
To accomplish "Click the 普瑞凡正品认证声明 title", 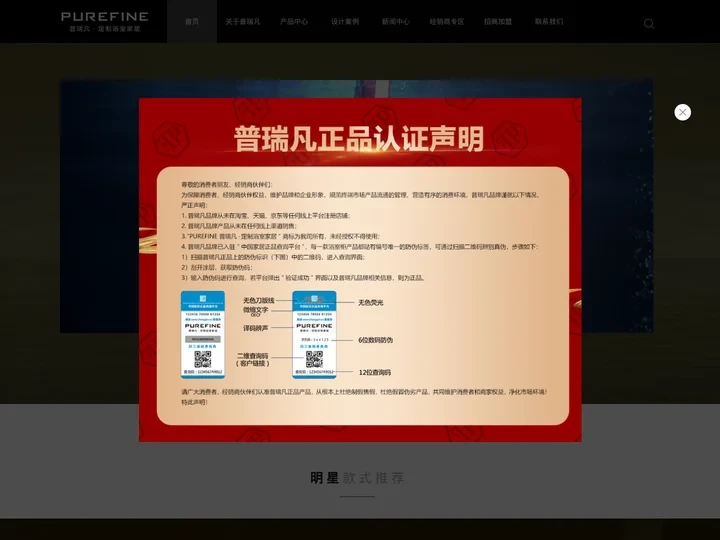I will (x=359, y=138).
